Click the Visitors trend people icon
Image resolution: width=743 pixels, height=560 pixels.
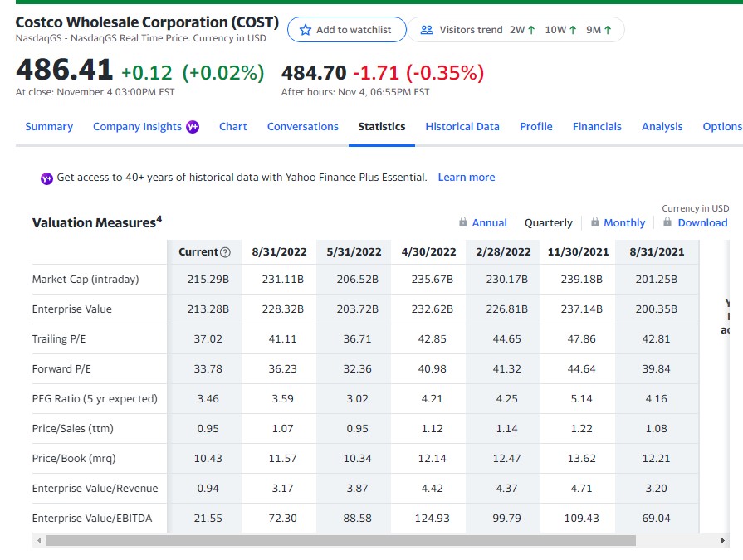coord(427,29)
